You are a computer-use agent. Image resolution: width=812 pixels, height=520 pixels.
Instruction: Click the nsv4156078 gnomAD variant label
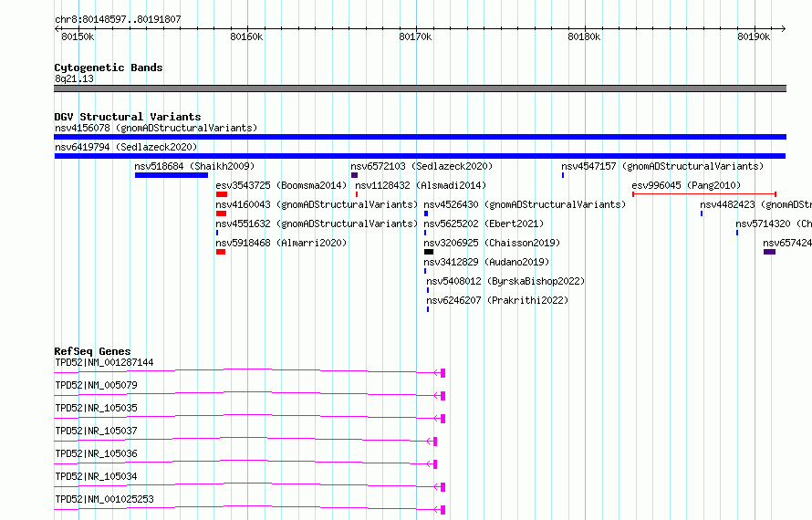coord(156,128)
